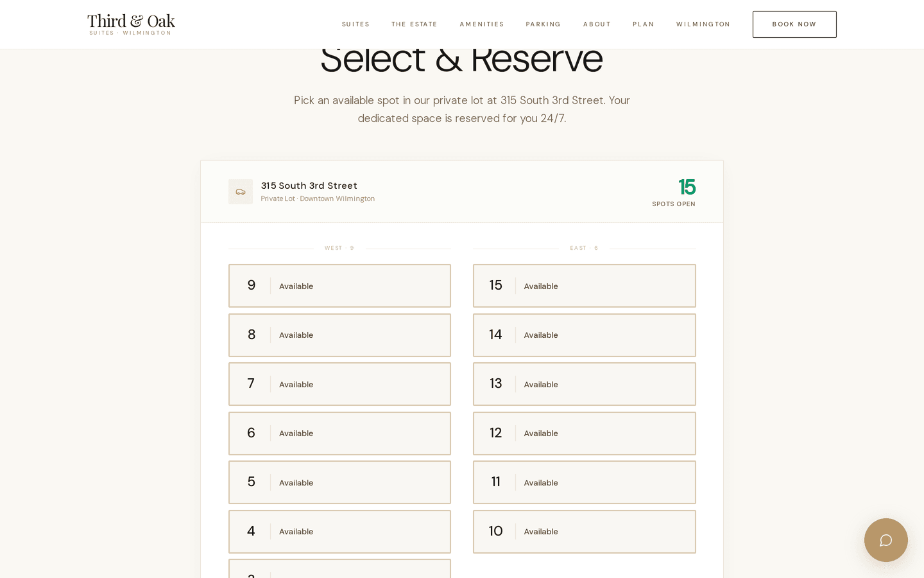This screenshot has height=578, width=924.
Task: Click the Third & Oak logo
Action: 131,24
